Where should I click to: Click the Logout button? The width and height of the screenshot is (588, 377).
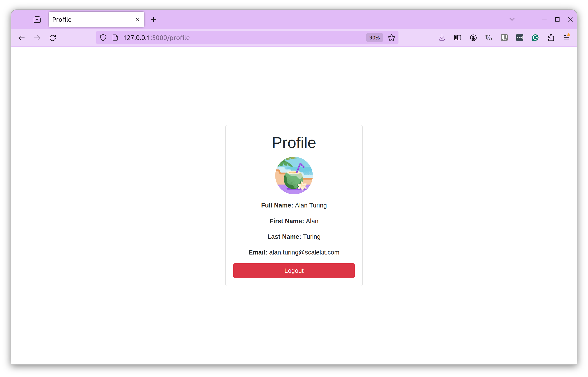tap(294, 270)
